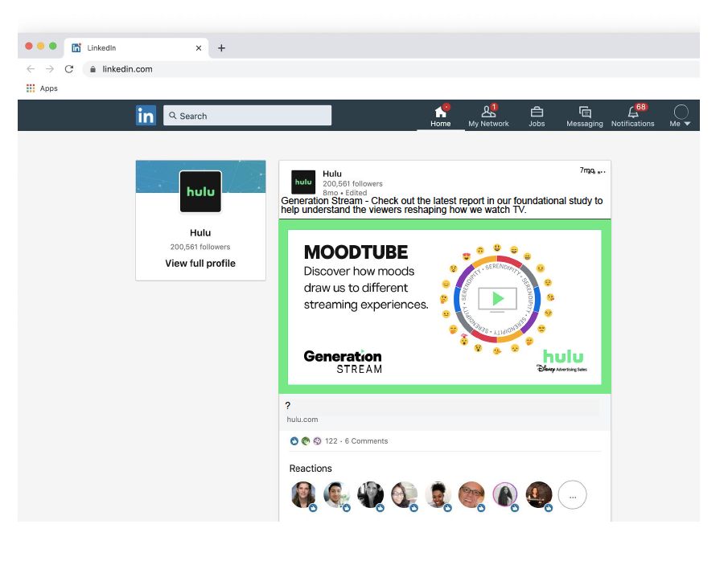Open the 122 reactions count
Image resolution: width=728 pixels, height=561 pixels.
[x=331, y=440]
